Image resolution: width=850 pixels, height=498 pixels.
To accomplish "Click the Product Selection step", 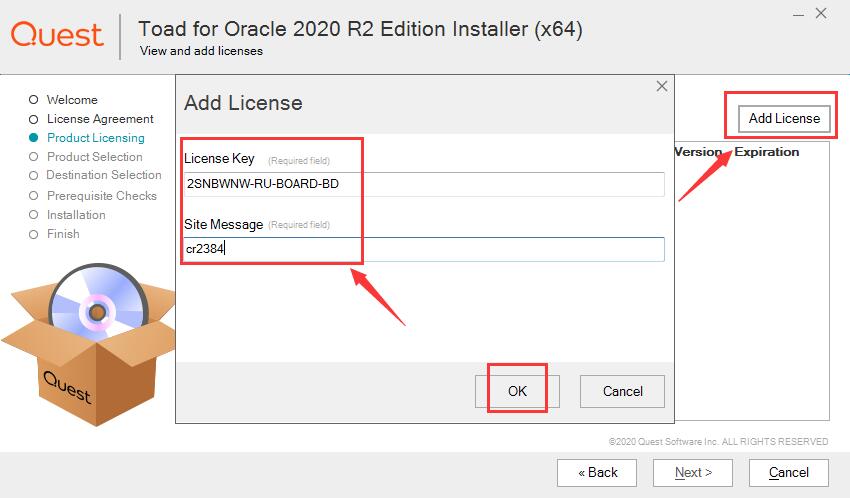I will [94, 157].
